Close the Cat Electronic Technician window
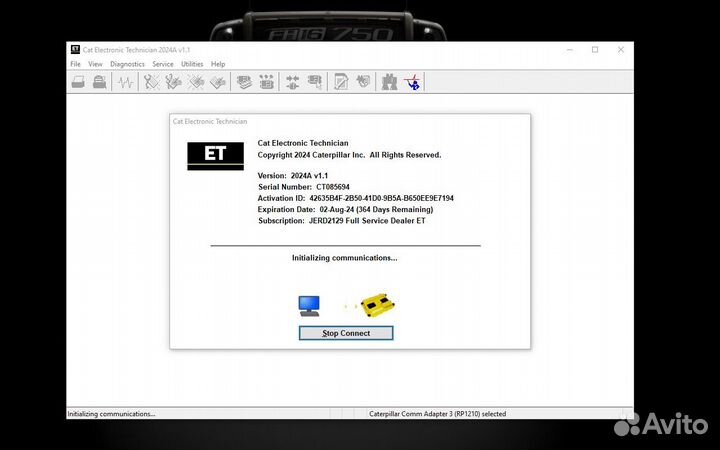The image size is (720, 450). 621,50
